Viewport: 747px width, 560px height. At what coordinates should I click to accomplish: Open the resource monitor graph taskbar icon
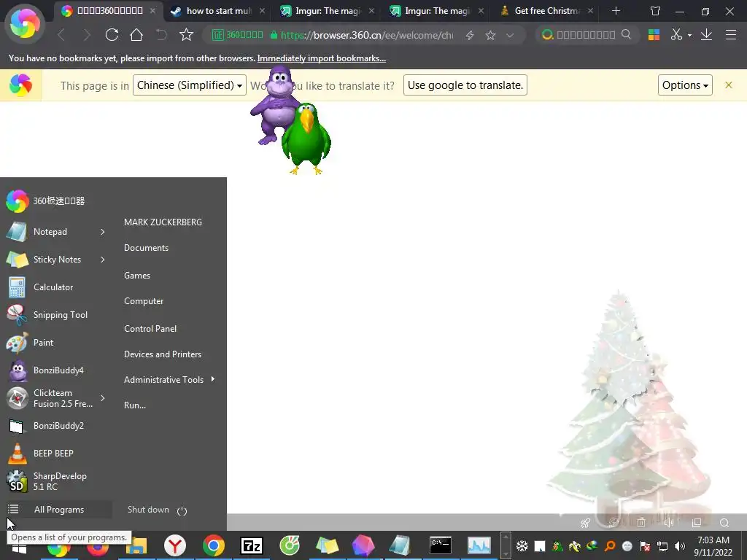coord(479,545)
